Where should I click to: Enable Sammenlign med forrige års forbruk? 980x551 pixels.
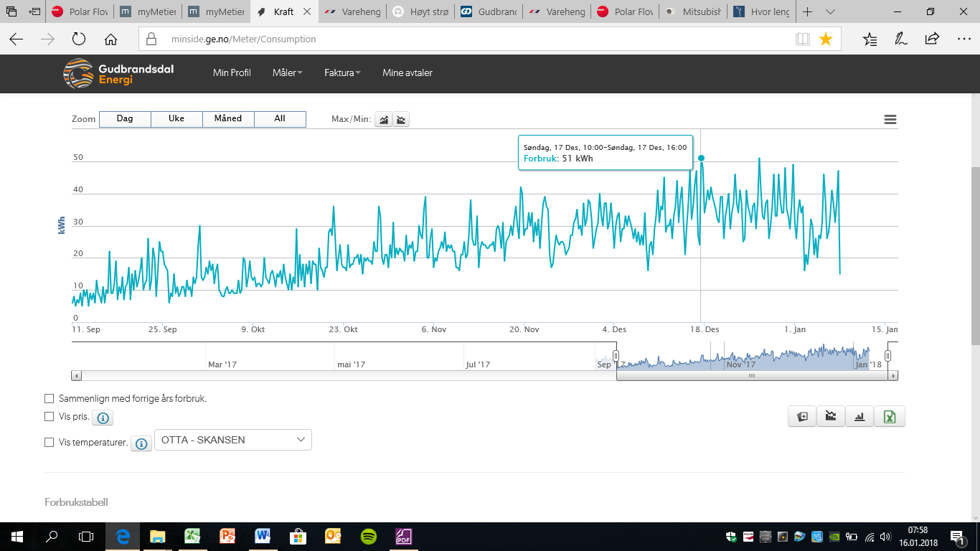point(50,398)
